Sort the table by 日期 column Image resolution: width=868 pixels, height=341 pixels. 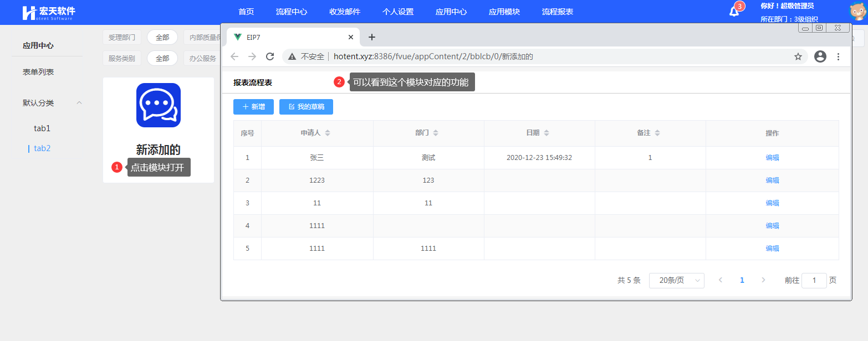point(547,133)
